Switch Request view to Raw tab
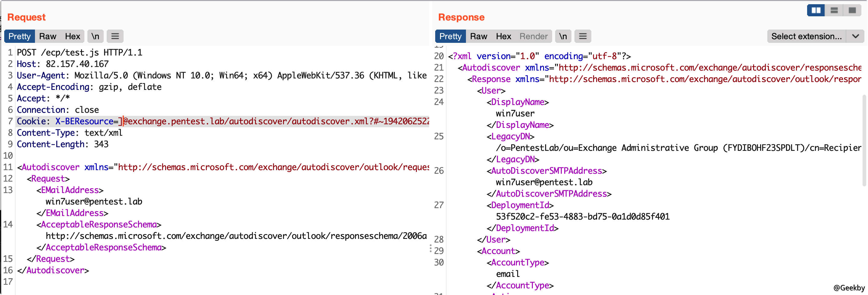This screenshot has width=868, height=295. (x=48, y=36)
